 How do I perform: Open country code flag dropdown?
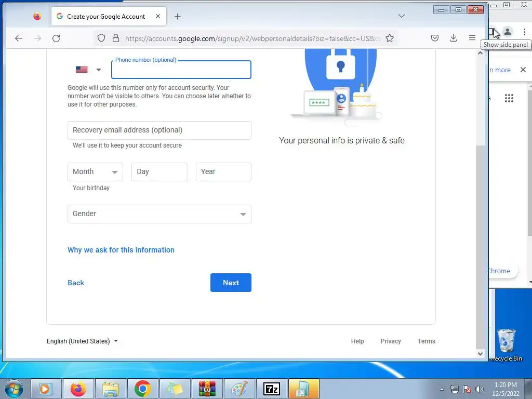click(x=88, y=70)
